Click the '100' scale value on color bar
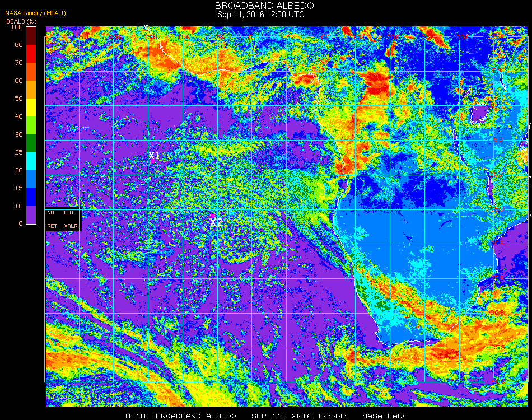Image resolution: width=532 pixels, height=420 pixels. click(x=17, y=27)
